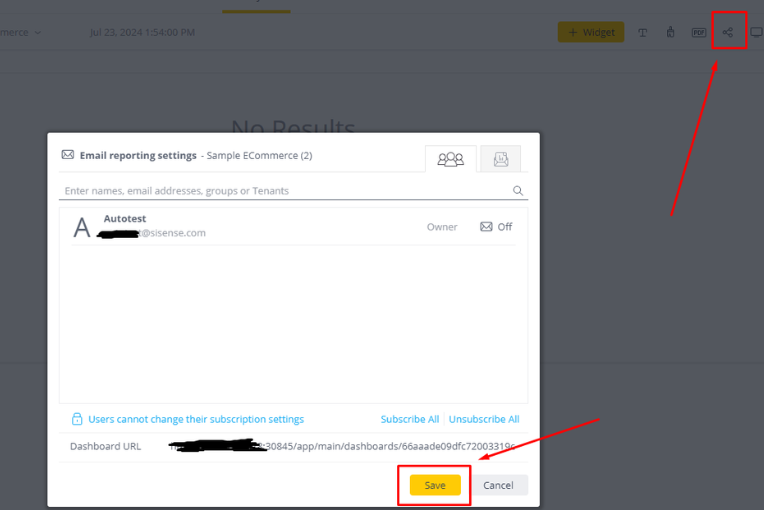Image resolution: width=764 pixels, height=510 pixels.
Task: Click the search magnifier icon in dialog
Action: [518, 190]
